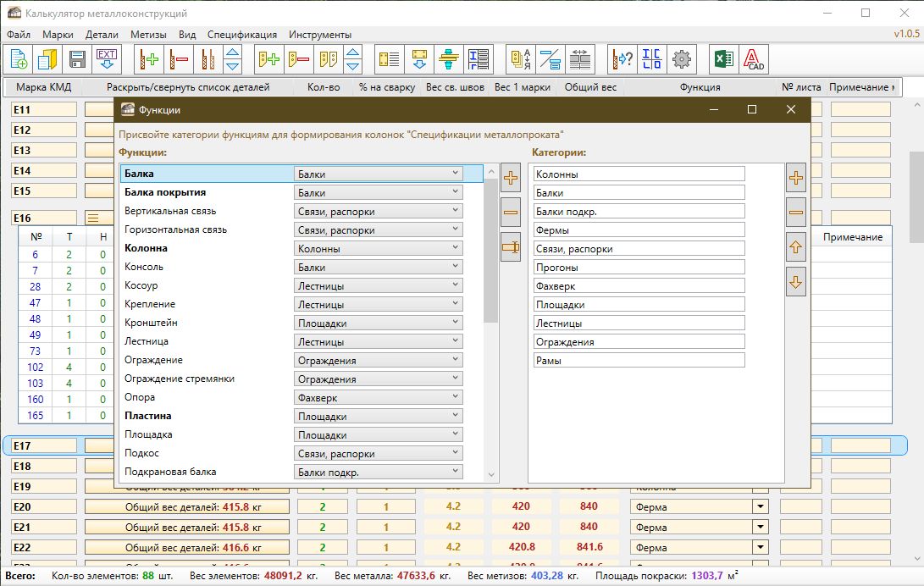Image resolution: width=924 pixels, height=586 pixels.
Task: Move selected category down with arrow button
Action: 796,282
